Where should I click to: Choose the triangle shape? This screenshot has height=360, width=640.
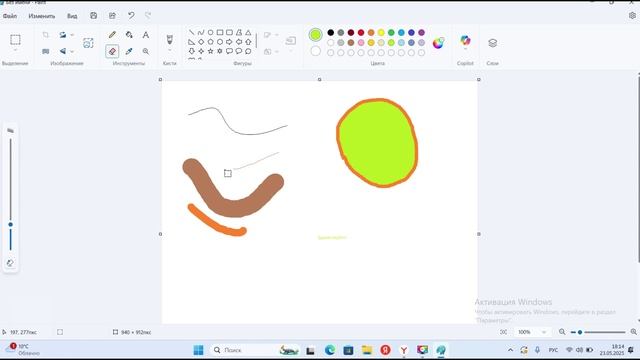(x=248, y=32)
